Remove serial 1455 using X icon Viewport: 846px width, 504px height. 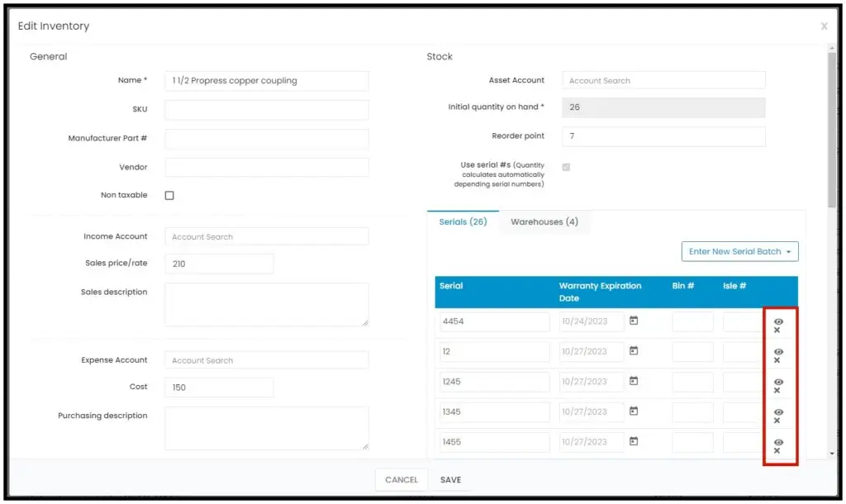(x=777, y=451)
